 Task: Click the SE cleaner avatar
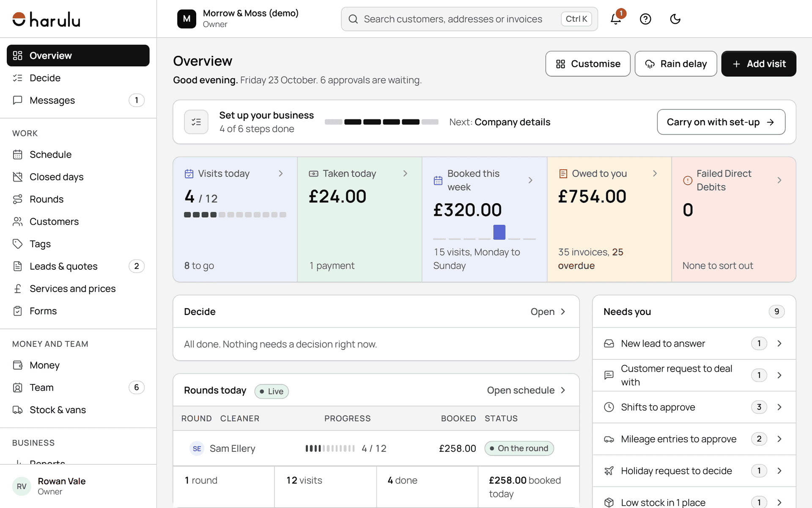coord(197,448)
